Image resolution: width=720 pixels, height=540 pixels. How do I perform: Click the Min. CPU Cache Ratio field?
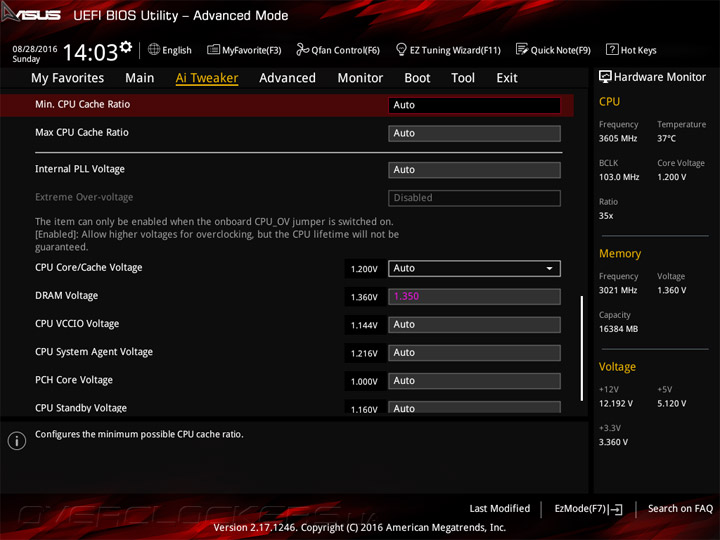point(474,105)
